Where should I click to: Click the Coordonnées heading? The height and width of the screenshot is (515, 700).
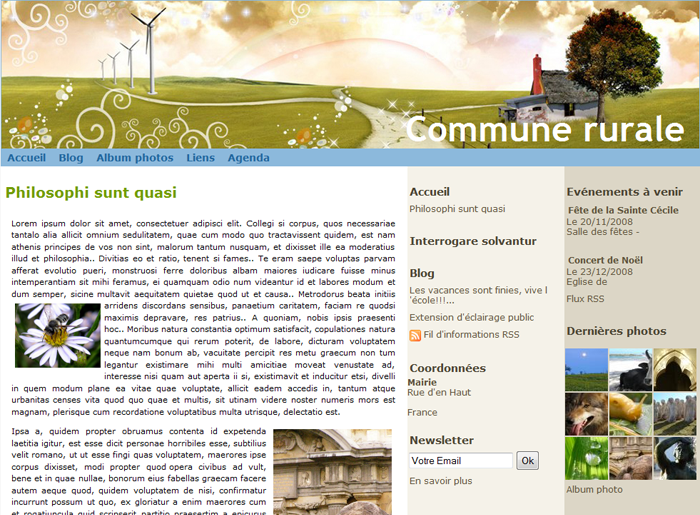(448, 368)
